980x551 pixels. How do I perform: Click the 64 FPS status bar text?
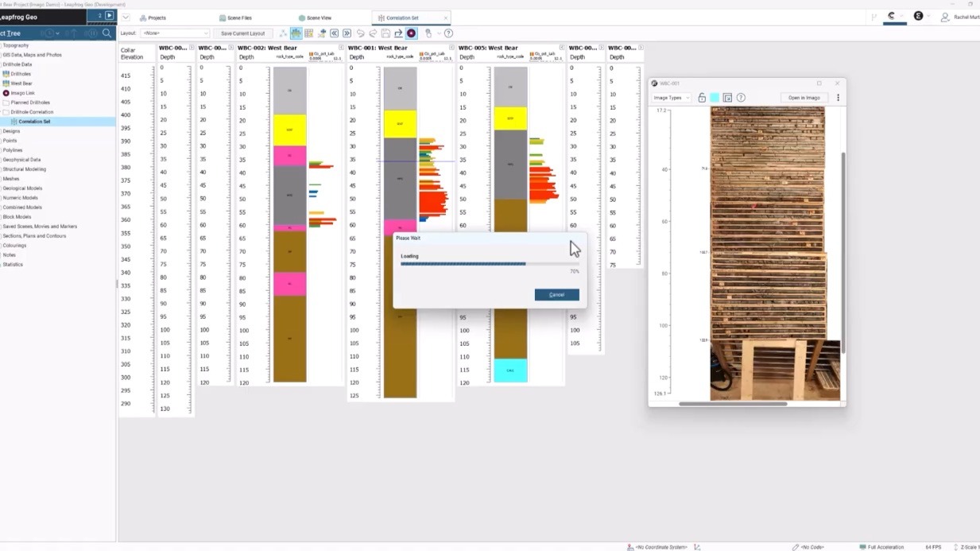tap(933, 547)
